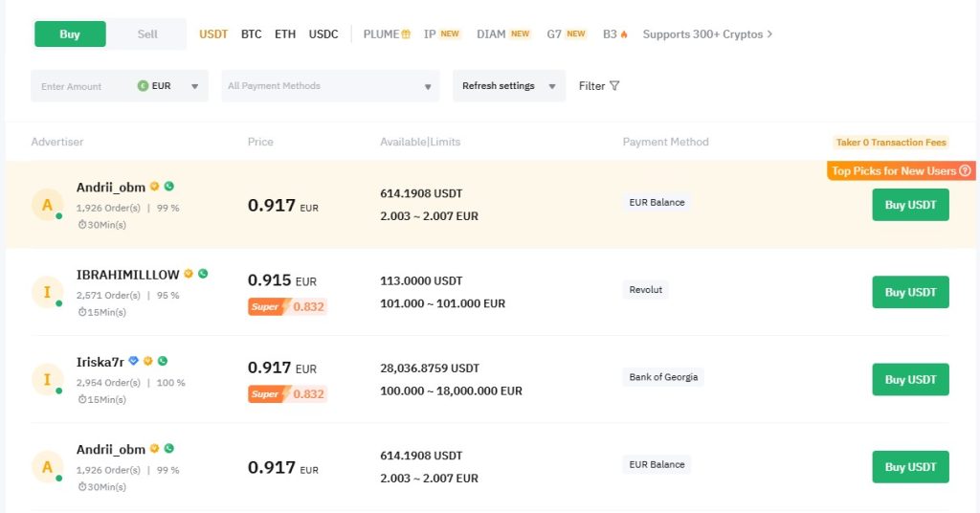The image size is (980, 513).
Task: Click Super 0.832 badge under IBRAHIMILLLOW price
Action: [287, 307]
